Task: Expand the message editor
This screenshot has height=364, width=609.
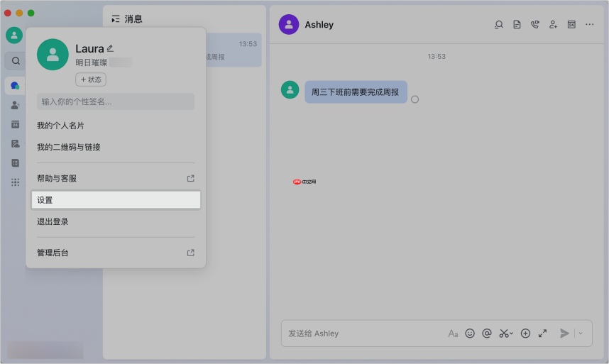Action: tap(542, 333)
